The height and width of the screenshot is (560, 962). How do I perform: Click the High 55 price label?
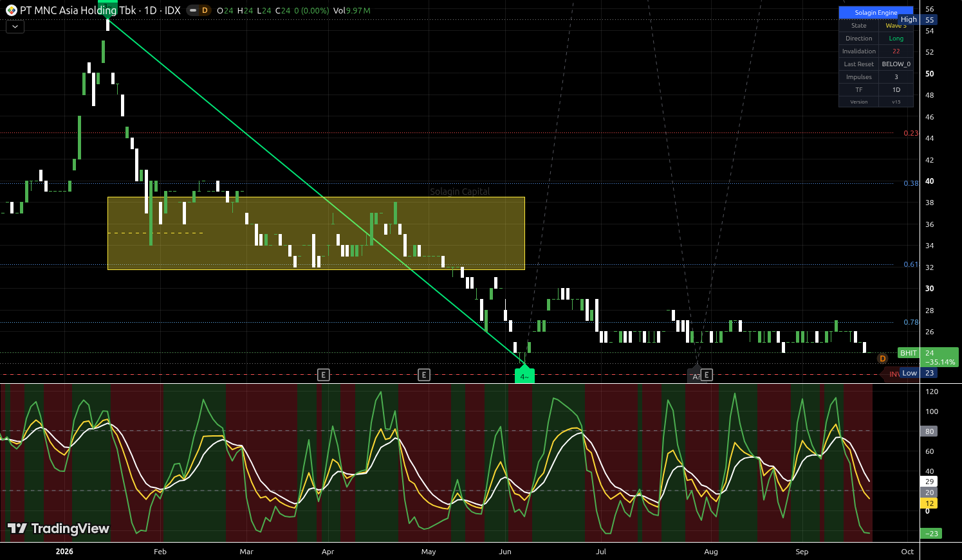click(918, 20)
